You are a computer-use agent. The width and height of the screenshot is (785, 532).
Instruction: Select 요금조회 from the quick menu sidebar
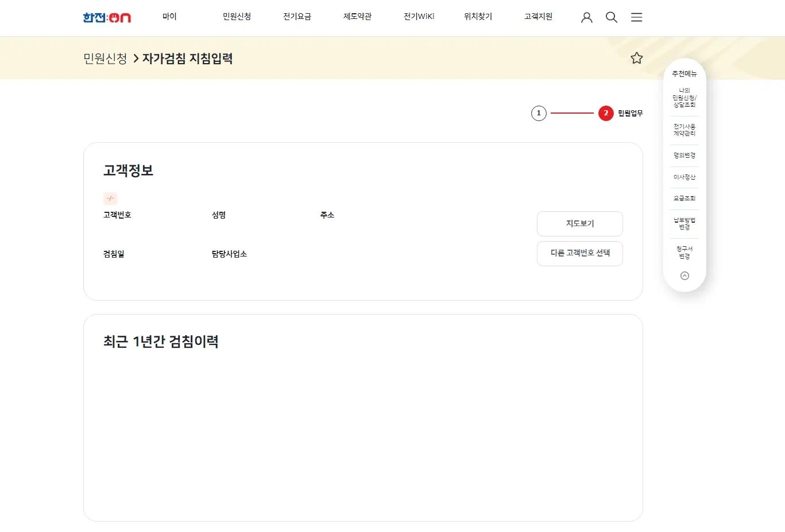pos(684,199)
